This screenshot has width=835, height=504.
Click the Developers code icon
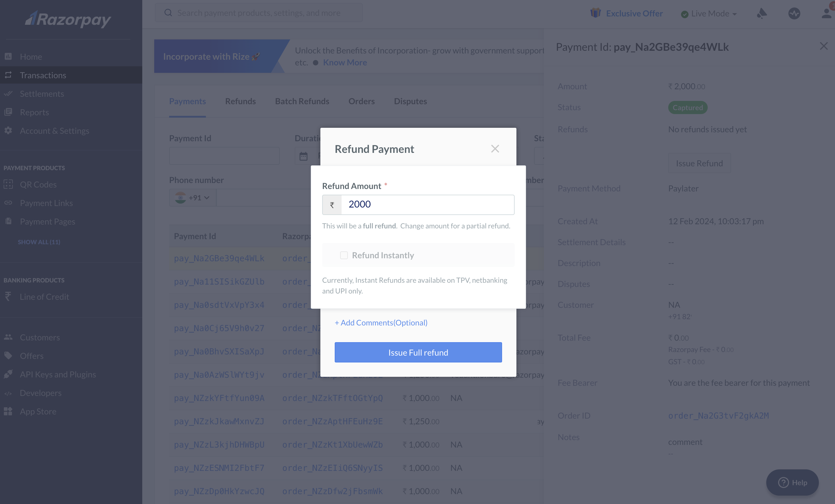[8, 393]
